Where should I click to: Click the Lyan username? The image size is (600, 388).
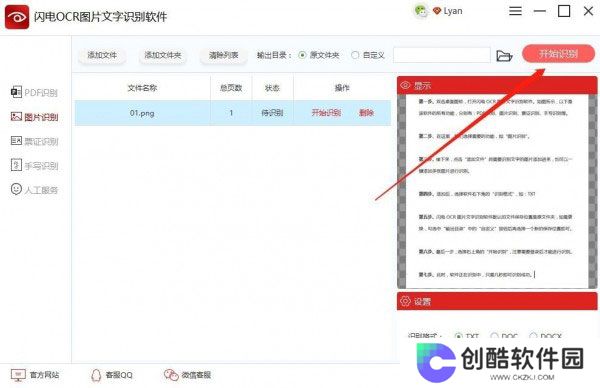click(x=453, y=11)
